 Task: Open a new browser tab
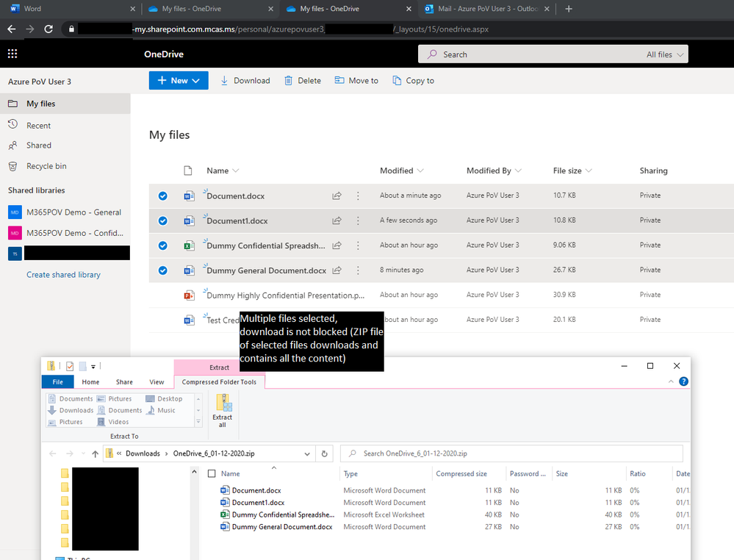569,8
